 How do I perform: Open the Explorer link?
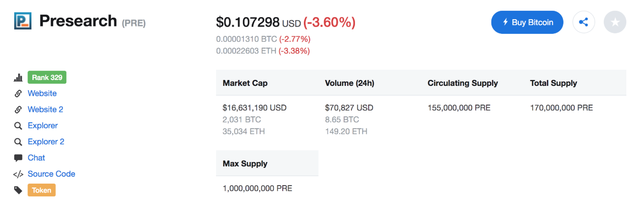[43, 126]
